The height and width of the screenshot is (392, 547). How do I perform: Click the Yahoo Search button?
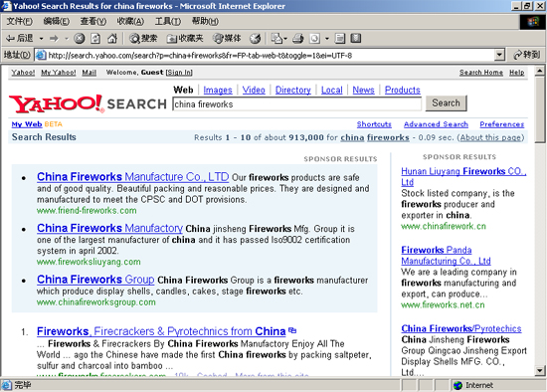pyautogui.click(x=446, y=103)
